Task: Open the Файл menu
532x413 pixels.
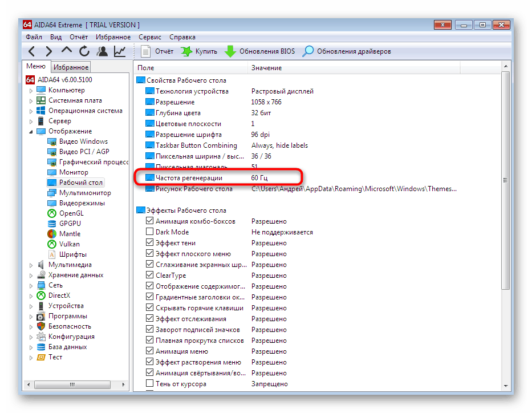Action: click(x=34, y=37)
